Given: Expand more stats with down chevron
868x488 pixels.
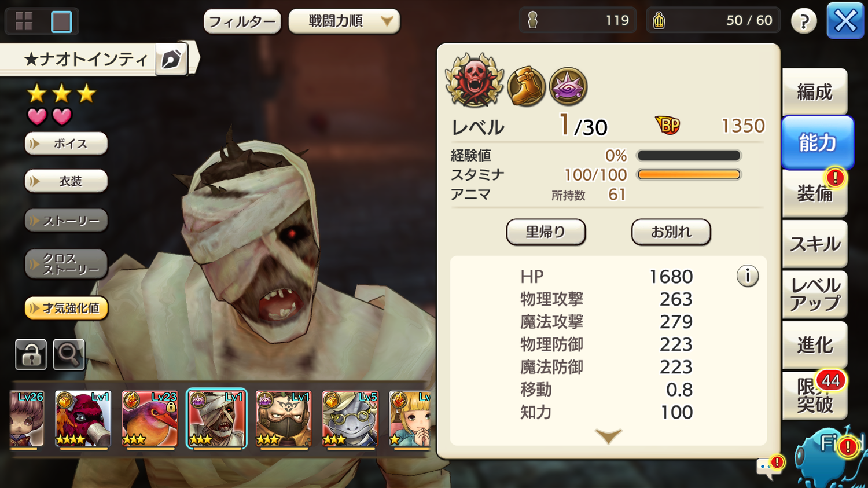Looking at the screenshot, I should pyautogui.click(x=608, y=436).
